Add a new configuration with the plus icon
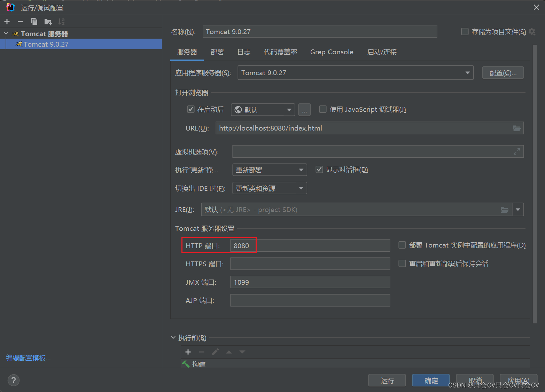 [7, 22]
